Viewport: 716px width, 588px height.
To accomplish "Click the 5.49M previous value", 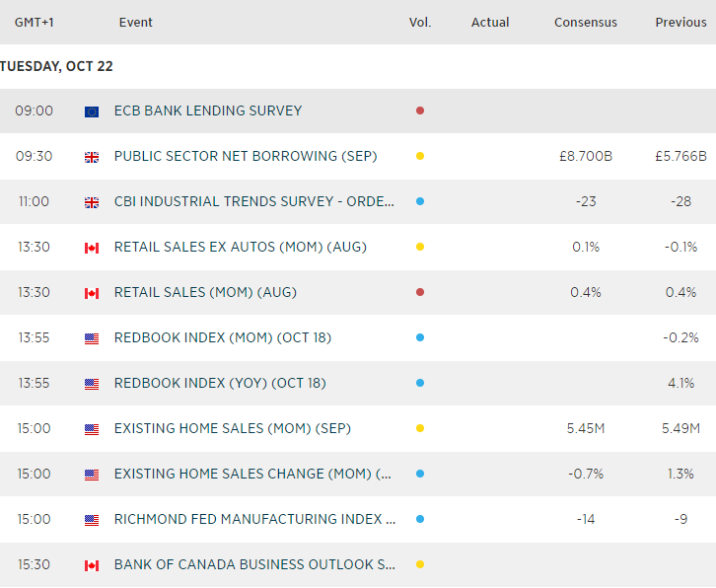I will point(680,428).
